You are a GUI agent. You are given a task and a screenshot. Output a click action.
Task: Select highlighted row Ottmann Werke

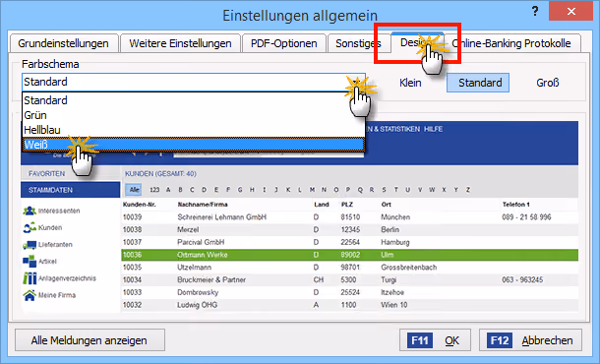[350, 255]
